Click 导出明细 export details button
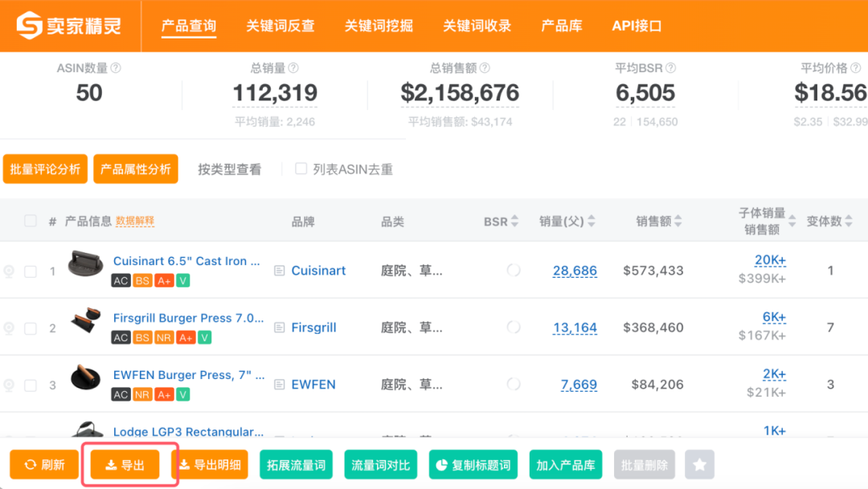 [x=211, y=465]
